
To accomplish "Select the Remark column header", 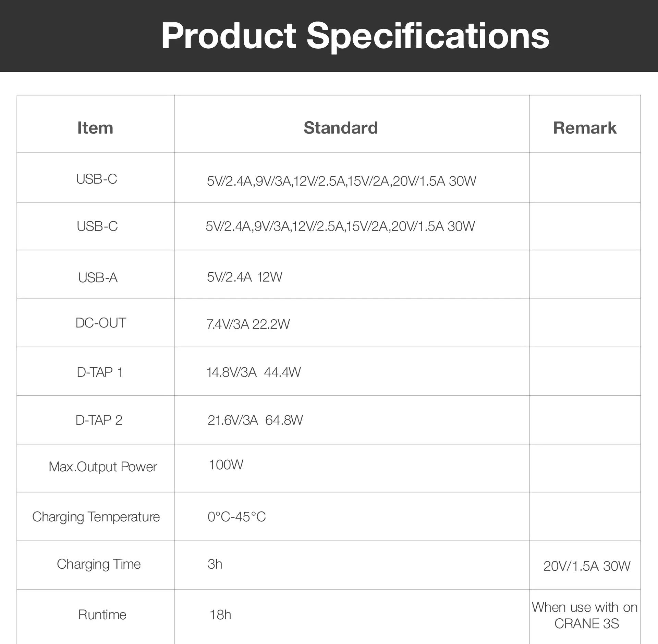I will (585, 128).
